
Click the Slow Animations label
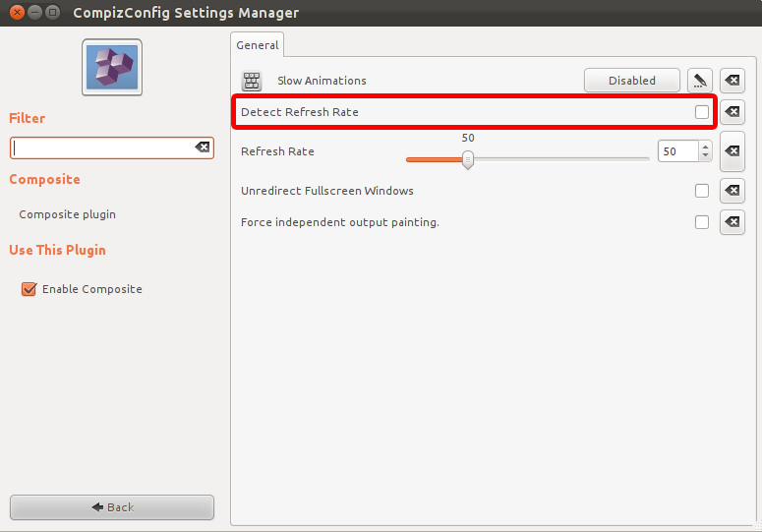(322, 81)
